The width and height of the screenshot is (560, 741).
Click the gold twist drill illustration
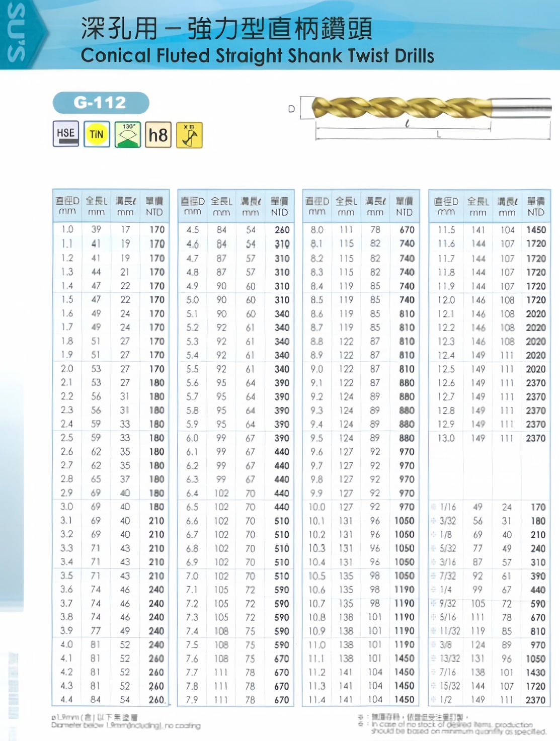click(431, 108)
